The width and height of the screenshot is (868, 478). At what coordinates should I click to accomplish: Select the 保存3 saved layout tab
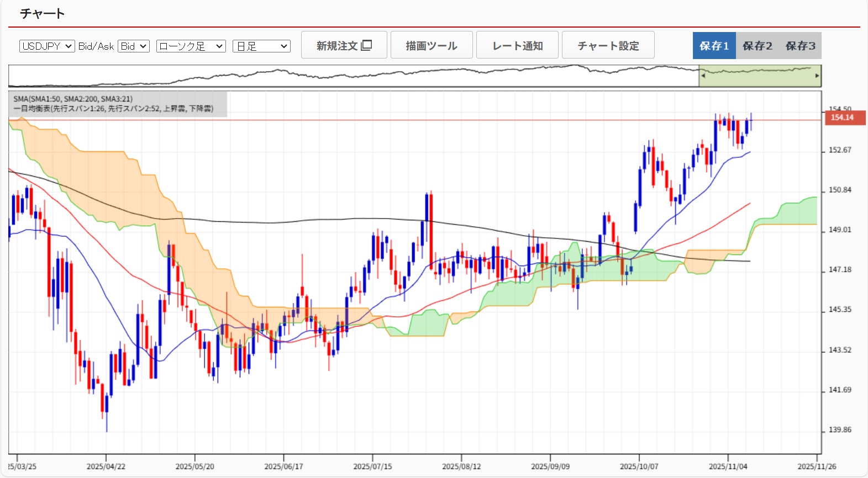(x=800, y=46)
